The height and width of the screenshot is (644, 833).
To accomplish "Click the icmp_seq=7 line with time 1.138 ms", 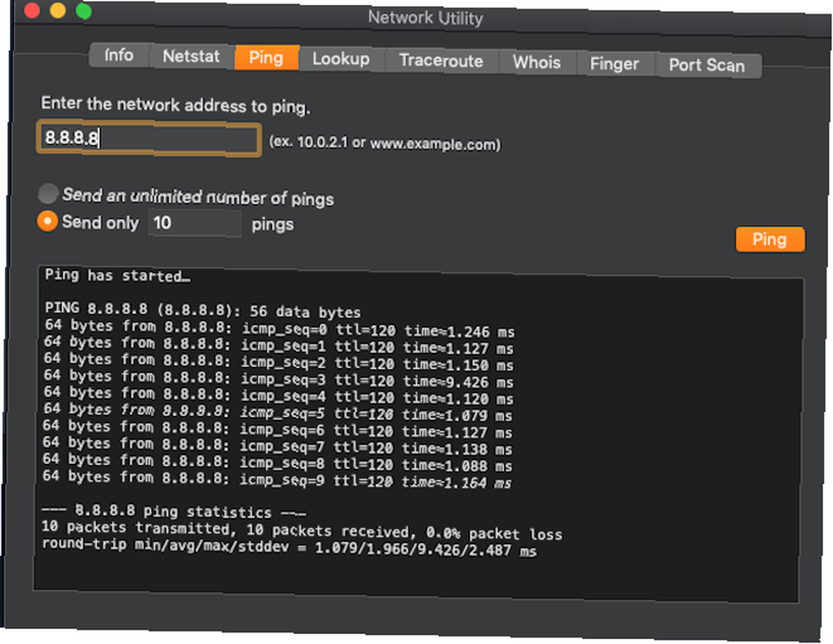I will pos(277,446).
